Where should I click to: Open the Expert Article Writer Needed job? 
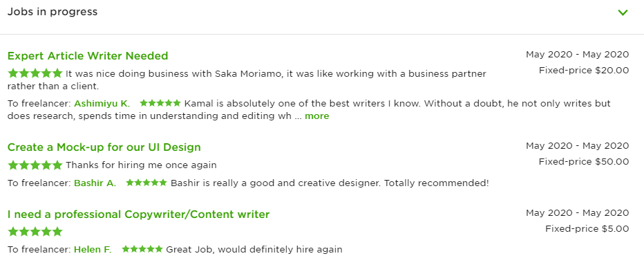click(x=88, y=55)
